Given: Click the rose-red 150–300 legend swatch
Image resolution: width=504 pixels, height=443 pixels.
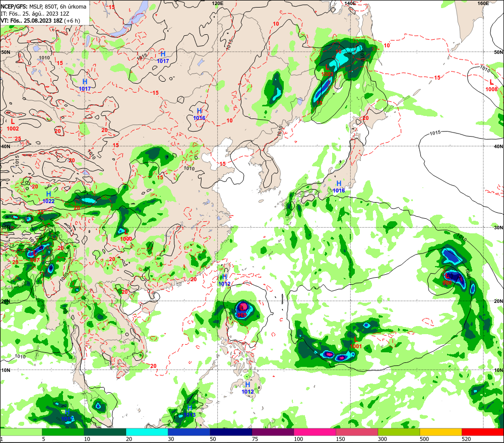Looking at the screenshot, I should click(x=357, y=432).
